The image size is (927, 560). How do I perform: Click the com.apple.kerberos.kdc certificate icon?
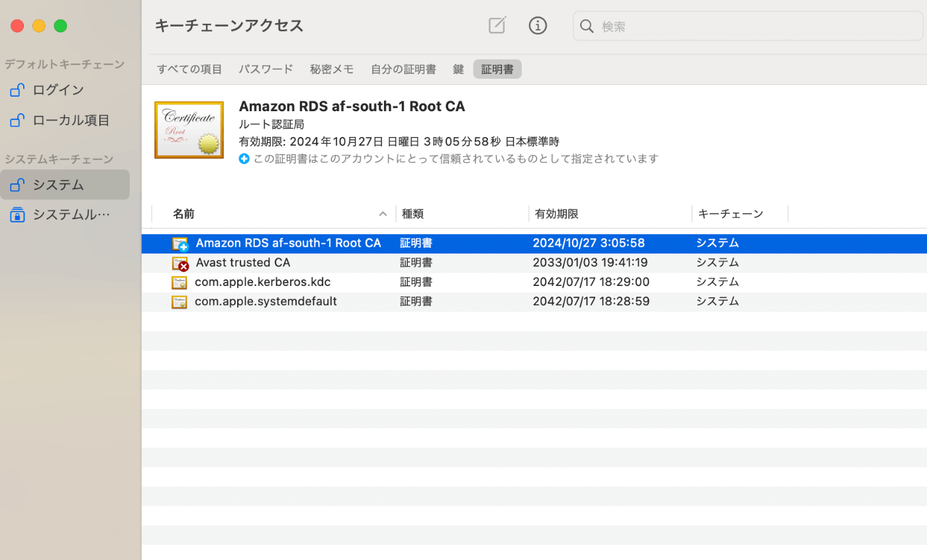[x=179, y=283]
